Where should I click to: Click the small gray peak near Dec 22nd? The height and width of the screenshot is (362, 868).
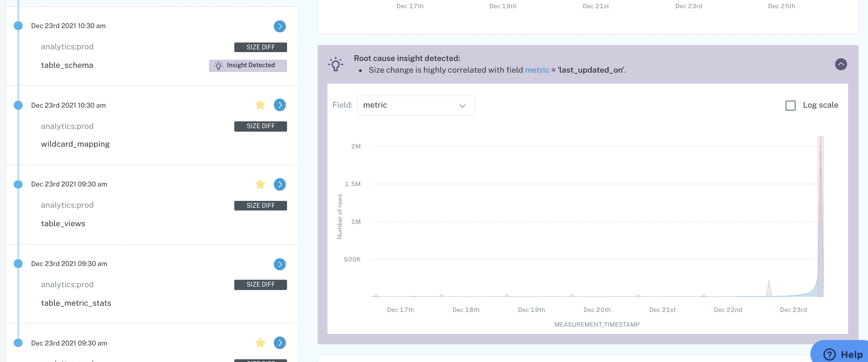click(x=769, y=288)
